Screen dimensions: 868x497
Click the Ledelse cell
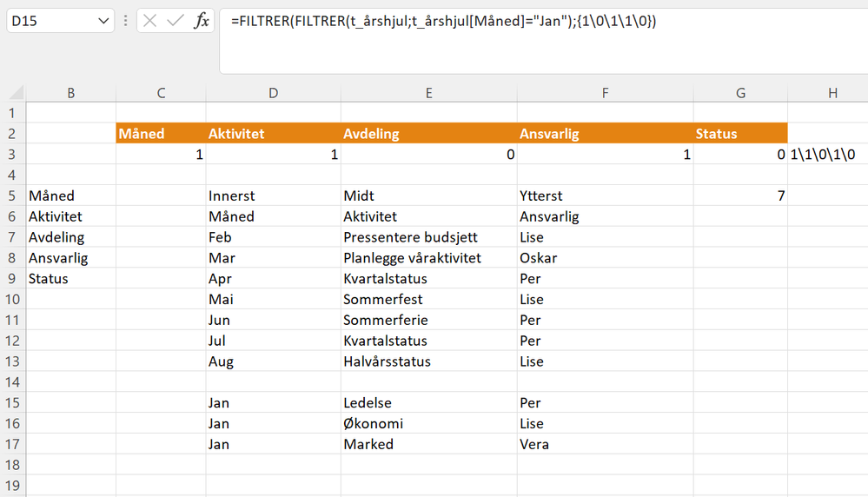pyautogui.click(x=429, y=403)
